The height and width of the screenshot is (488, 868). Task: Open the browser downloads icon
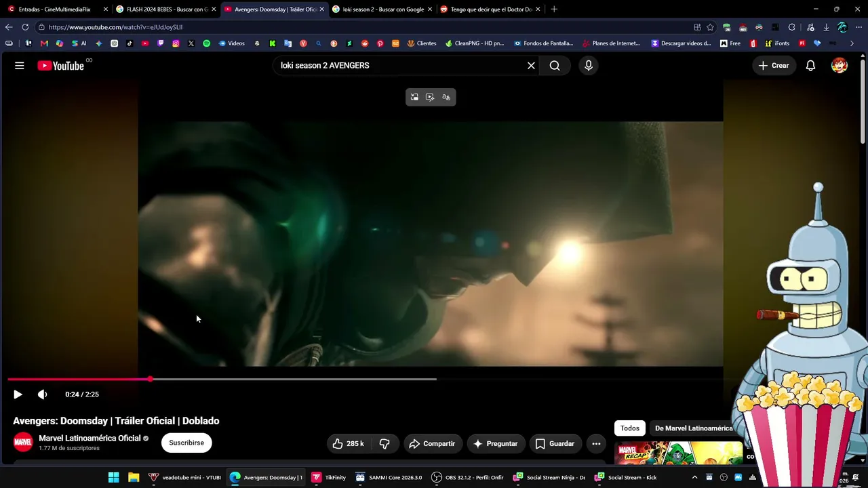(x=826, y=27)
